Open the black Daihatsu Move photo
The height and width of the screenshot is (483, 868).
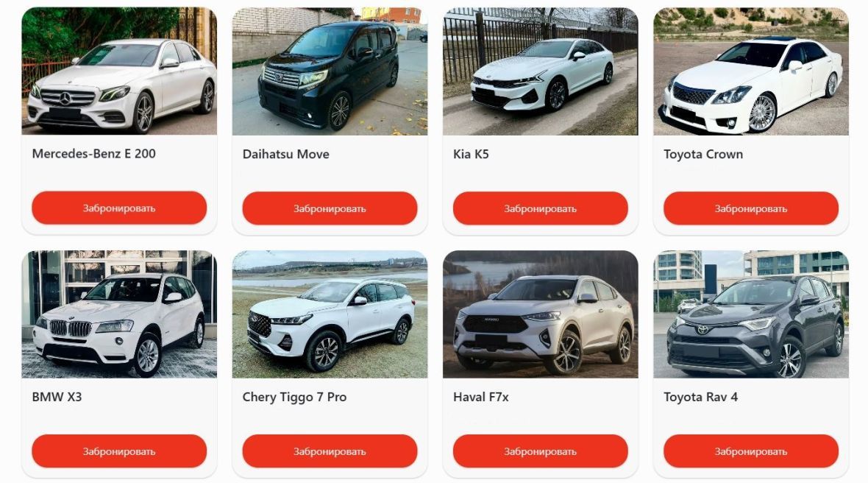[x=330, y=71]
